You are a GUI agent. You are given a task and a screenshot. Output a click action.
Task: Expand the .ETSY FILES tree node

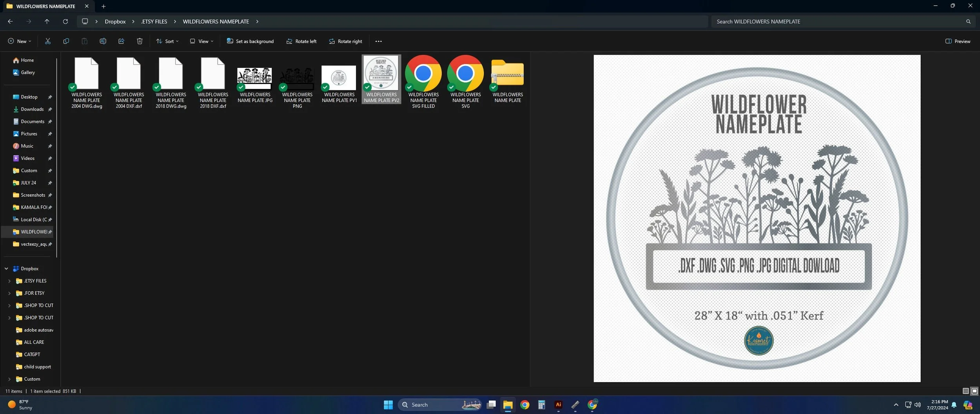pos(9,281)
